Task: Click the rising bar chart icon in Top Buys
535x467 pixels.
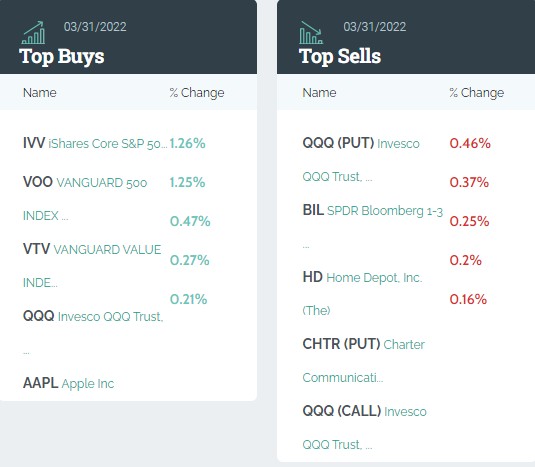Action: 33,33
